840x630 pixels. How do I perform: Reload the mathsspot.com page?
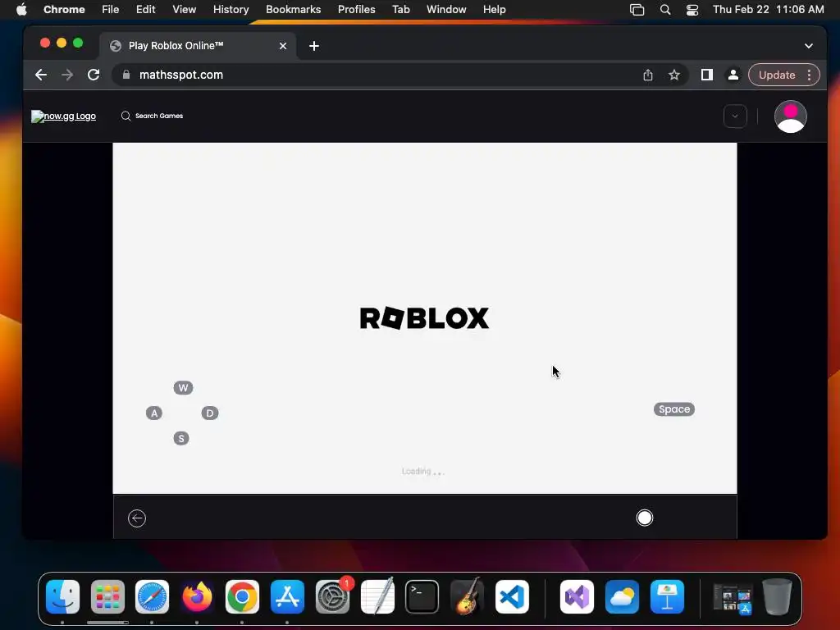[94, 75]
